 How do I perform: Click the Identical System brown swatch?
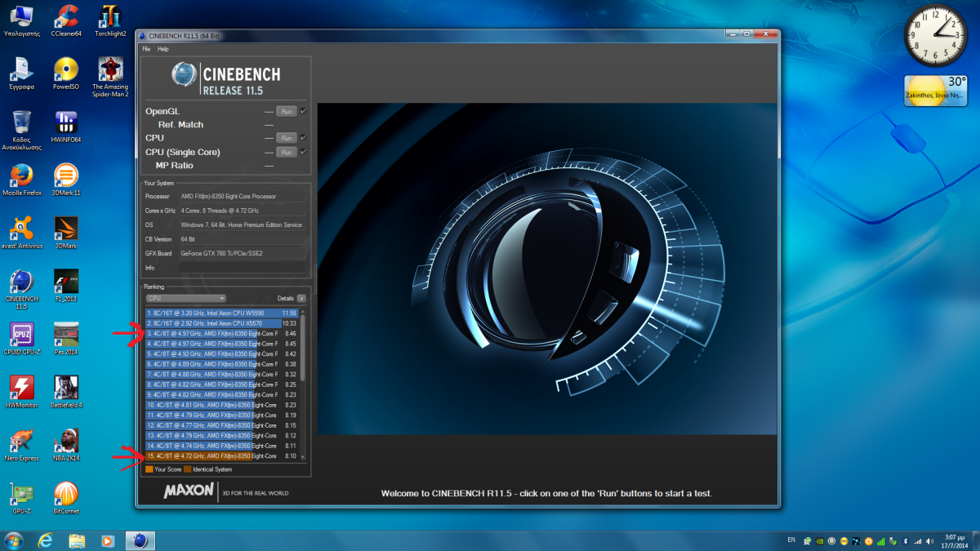coord(188,469)
